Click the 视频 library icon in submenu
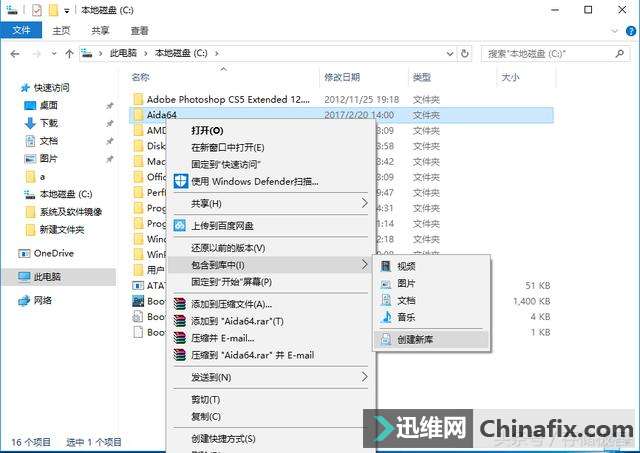This screenshot has height=453, width=640. coord(386,266)
